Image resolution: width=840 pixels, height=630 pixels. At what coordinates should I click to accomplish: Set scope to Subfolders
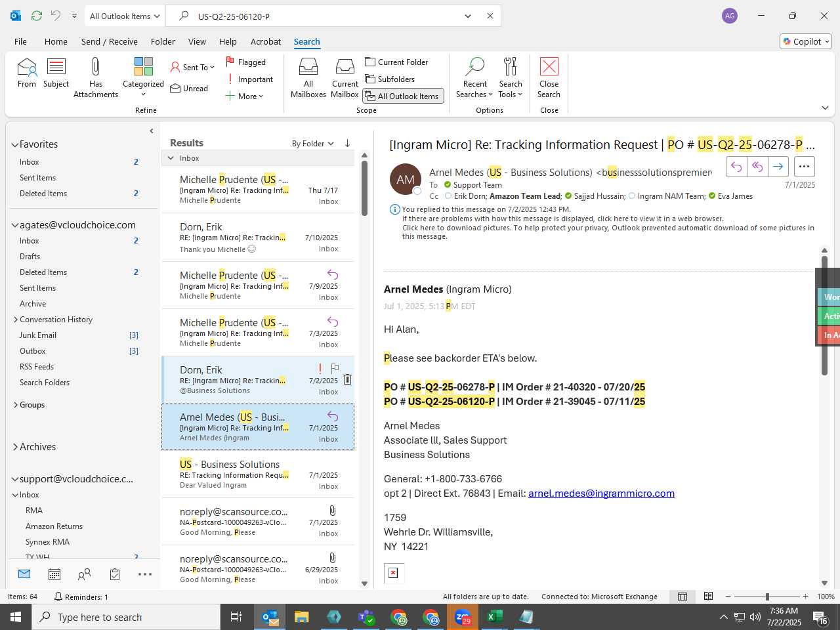[390, 79]
